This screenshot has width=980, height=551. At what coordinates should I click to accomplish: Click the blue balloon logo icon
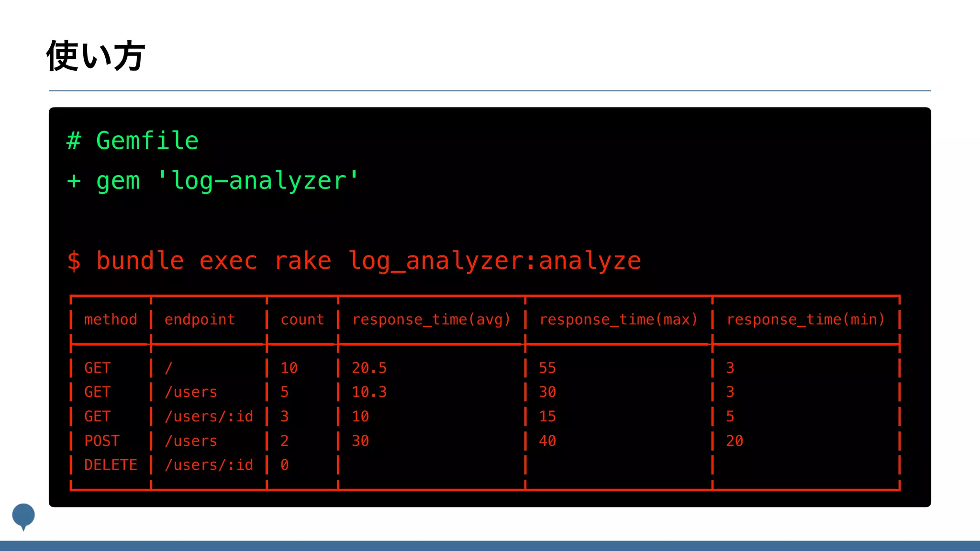pyautogui.click(x=23, y=517)
